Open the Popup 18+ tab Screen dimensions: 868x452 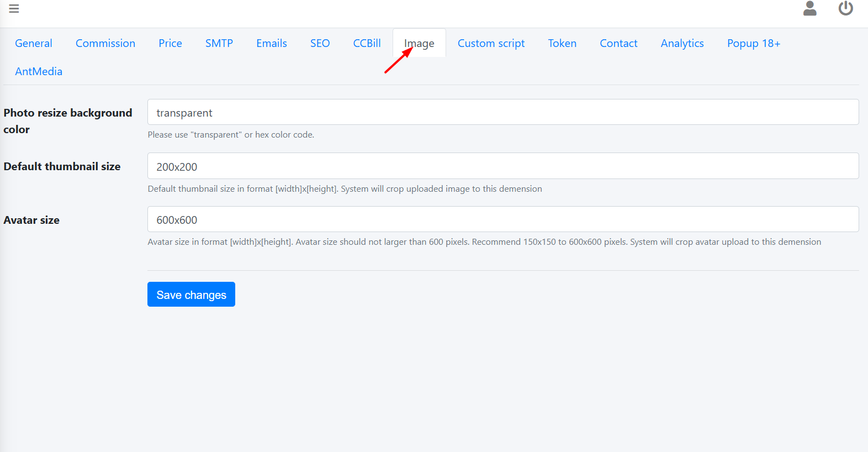pyautogui.click(x=753, y=43)
